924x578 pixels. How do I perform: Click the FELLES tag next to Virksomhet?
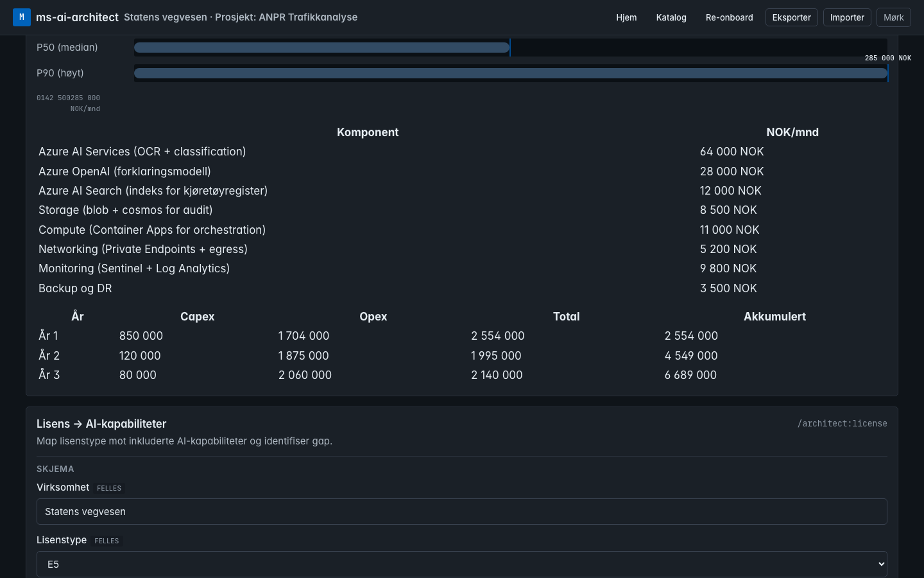109,488
